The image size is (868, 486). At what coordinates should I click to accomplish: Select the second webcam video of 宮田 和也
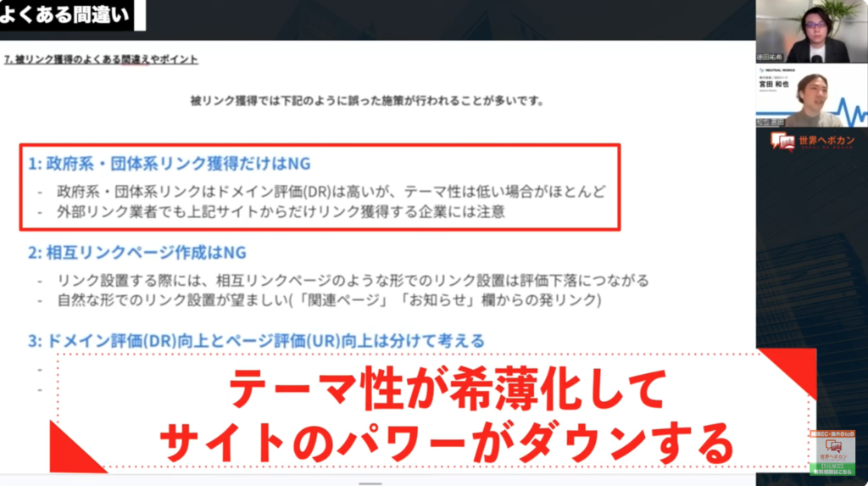coord(811,96)
